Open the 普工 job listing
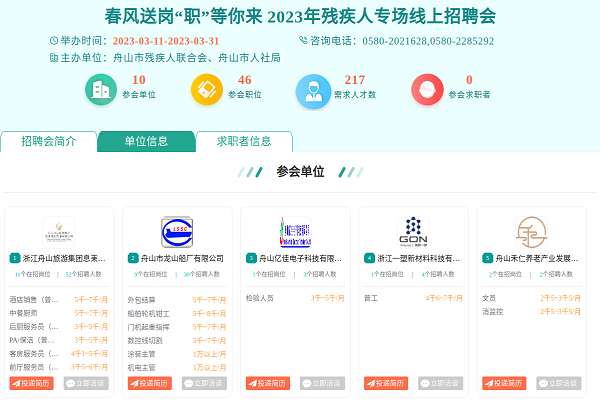This screenshot has width=600, height=405. (x=371, y=298)
